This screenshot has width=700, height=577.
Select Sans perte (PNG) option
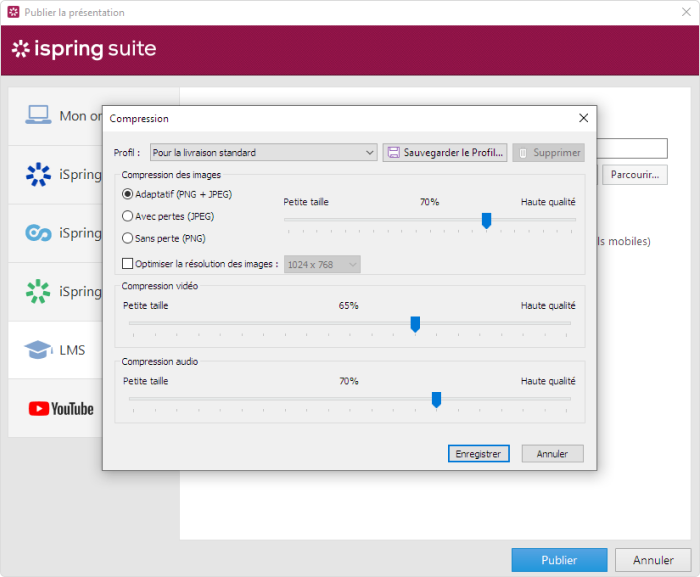[163, 238]
